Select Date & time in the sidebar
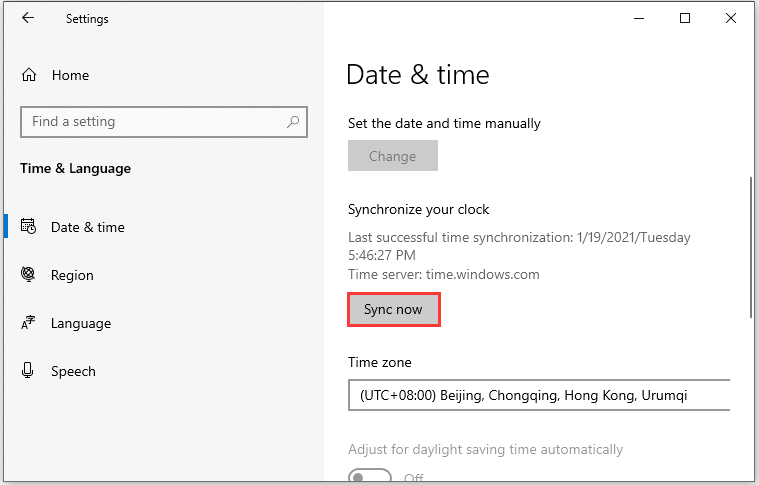 [88, 227]
